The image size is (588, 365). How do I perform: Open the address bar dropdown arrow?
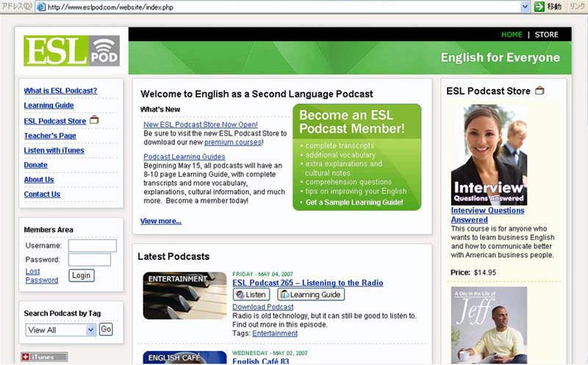click(525, 7)
